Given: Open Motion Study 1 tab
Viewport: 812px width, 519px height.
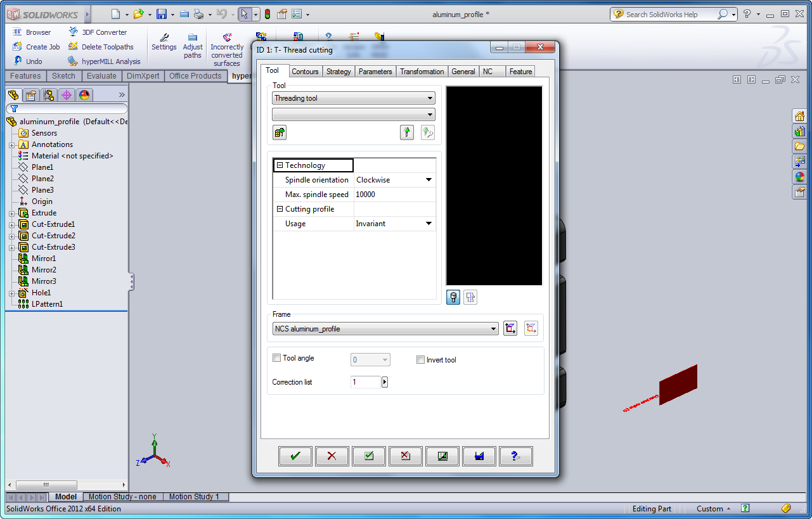Looking at the screenshot, I should pyautogui.click(x=194, y=497).
